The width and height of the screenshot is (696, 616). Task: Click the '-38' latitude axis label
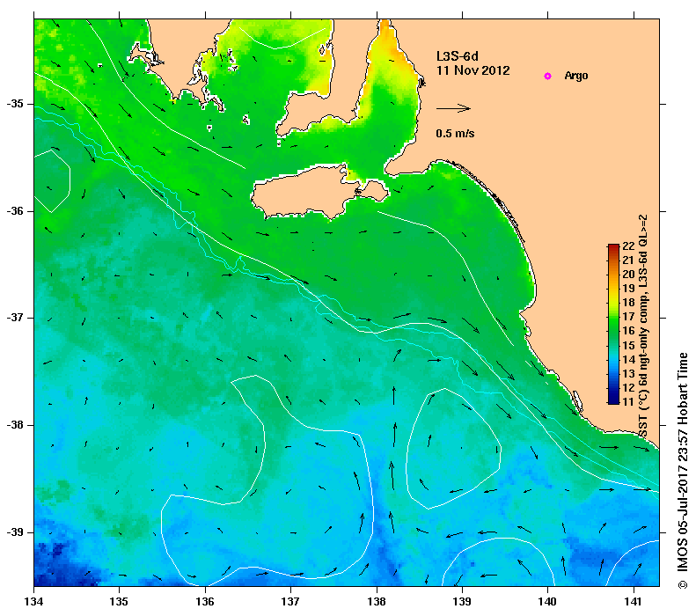tap(15, 425)
